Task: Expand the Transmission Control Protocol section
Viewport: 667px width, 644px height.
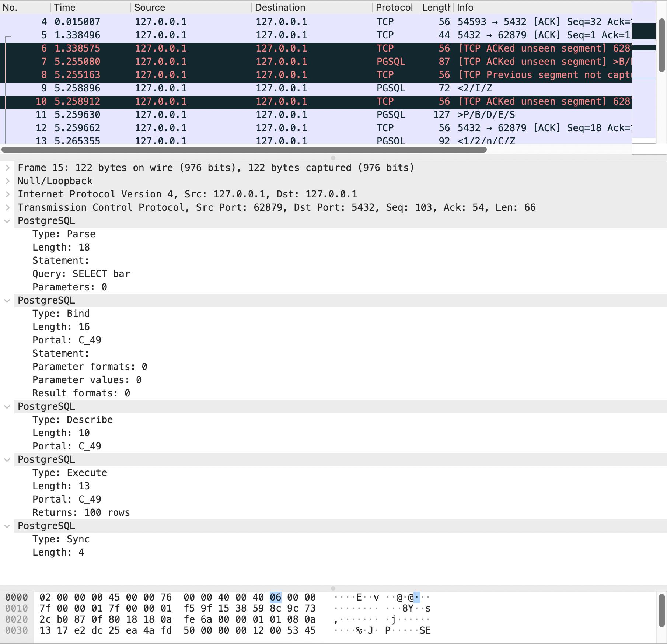Action: tap(7, 207)
